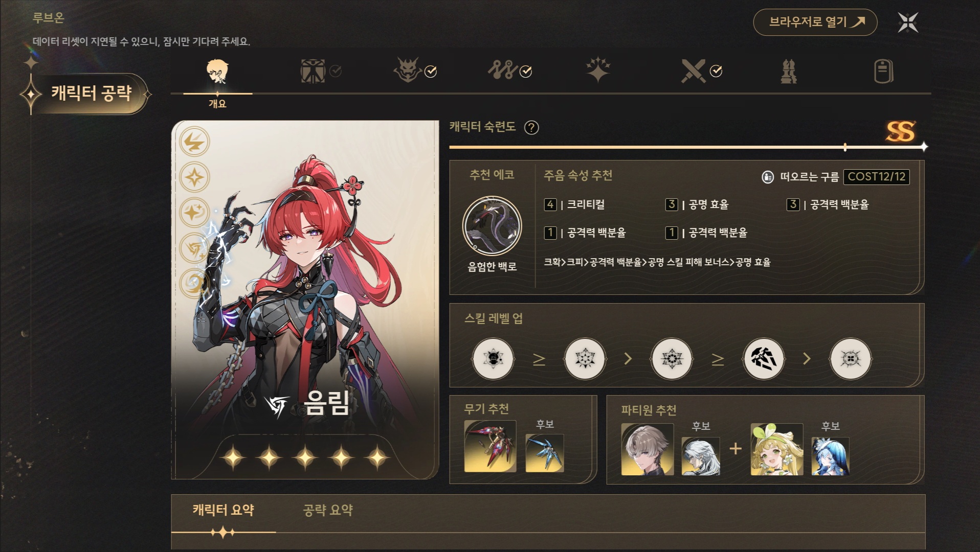Click the checkmark beside the chain tab icon
Image resolution: width=980 pixels, height=552 pixels.
pos(526,72)
